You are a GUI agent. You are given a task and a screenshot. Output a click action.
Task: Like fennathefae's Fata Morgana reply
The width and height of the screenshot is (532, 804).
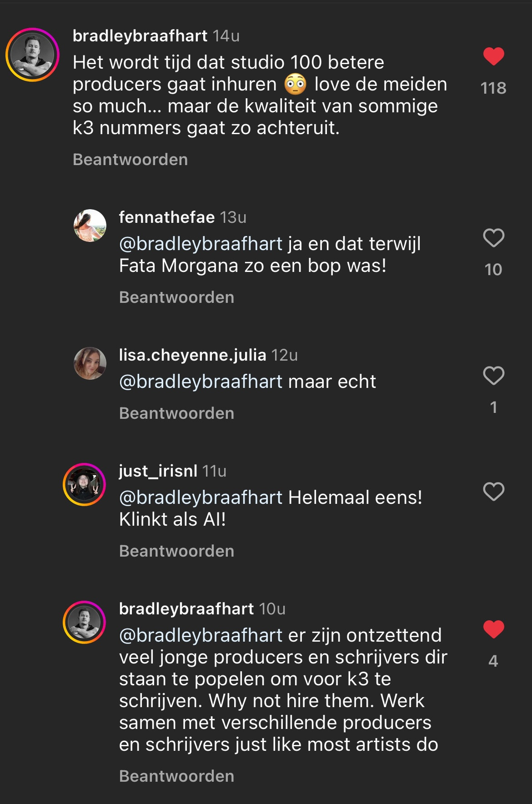[x=493, y=238]
